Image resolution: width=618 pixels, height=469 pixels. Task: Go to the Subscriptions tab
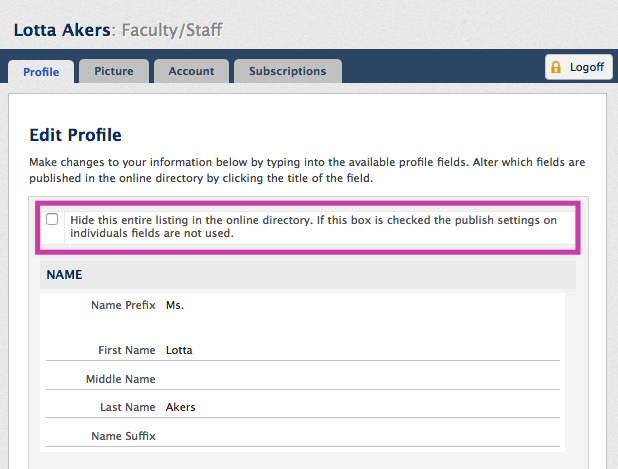[288, 71]
